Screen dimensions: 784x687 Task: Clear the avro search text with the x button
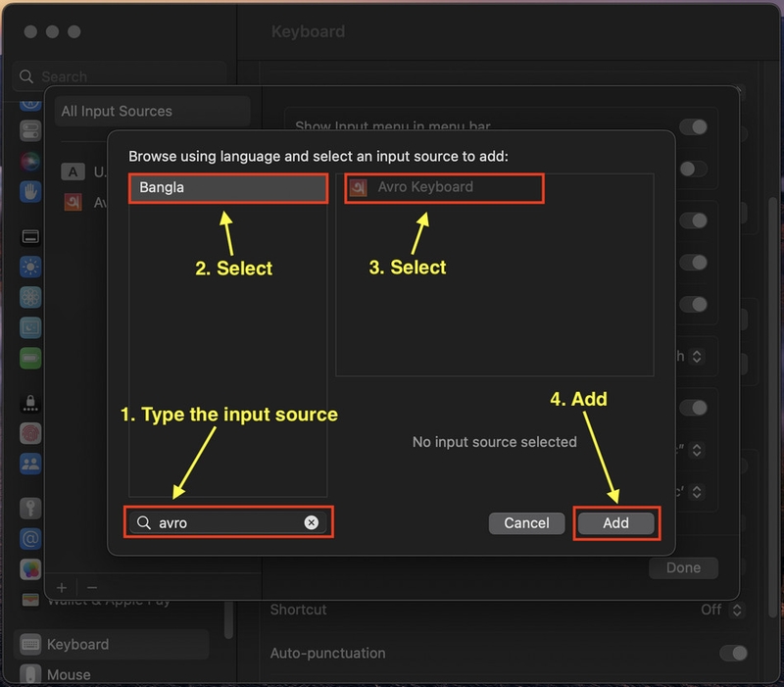click(x=311, y=522)
